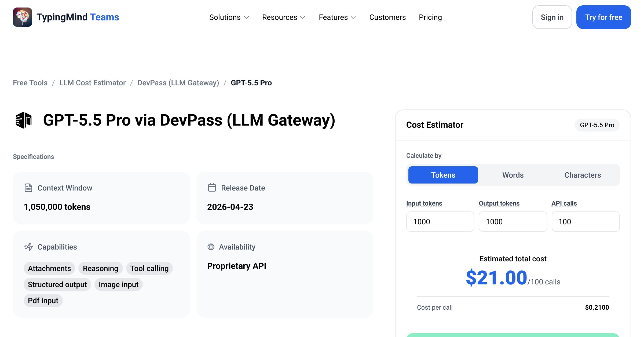The width and height of the screenshot is (644, 337).
Task: Click the Context Window document icon
Action: pos(28,188)
